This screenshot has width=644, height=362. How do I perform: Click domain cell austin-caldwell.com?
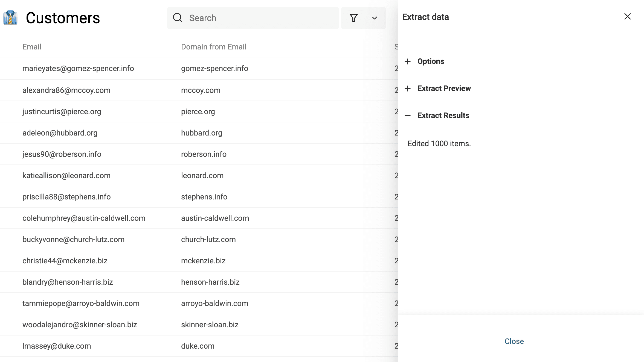[x=215, y=218]
